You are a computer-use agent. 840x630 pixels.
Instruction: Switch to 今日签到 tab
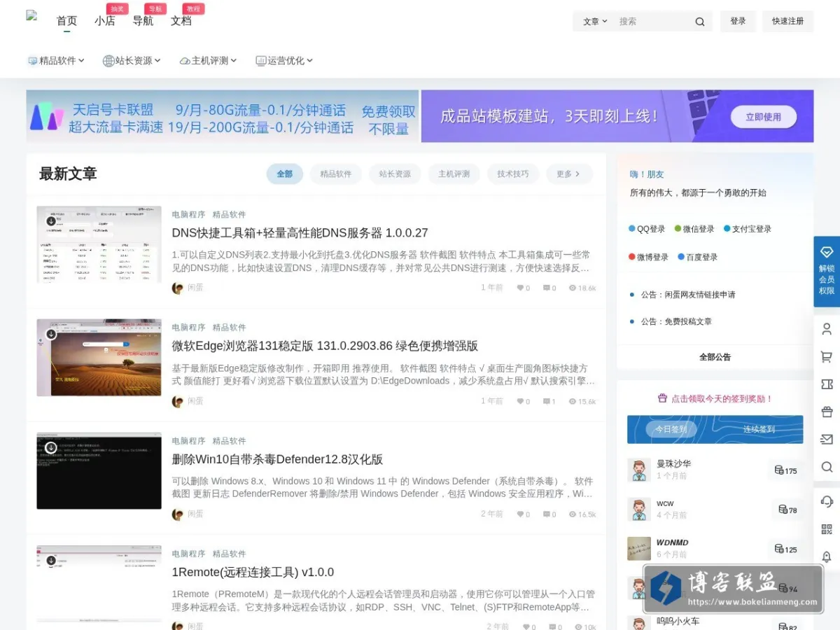[x=671, y=429]
